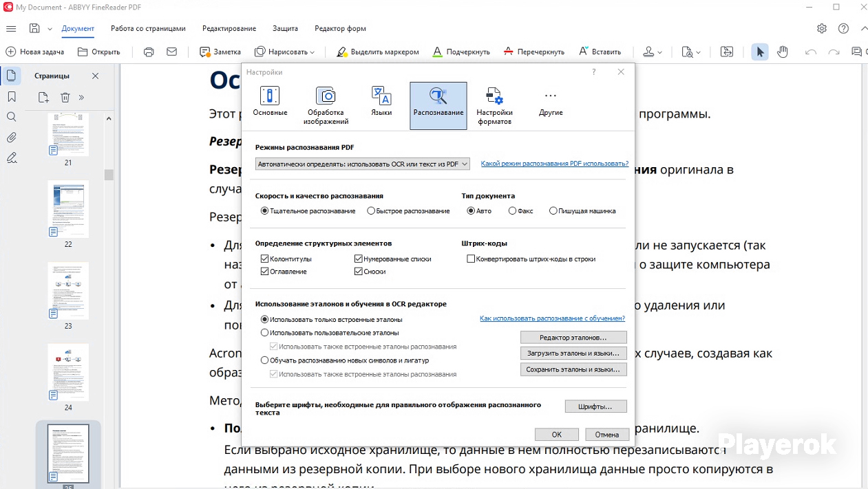Click the image export toolbar icon

[x=727, y=52]
